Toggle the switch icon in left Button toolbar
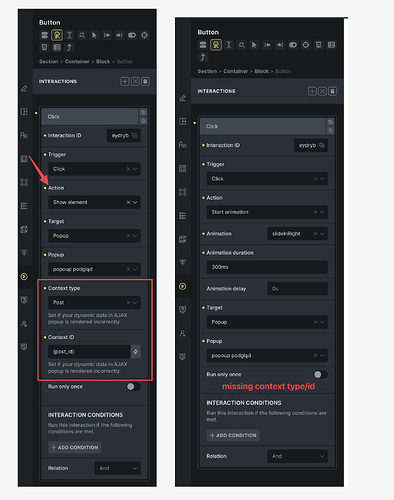This screenshot has height=500, width=394. [132, 35]
